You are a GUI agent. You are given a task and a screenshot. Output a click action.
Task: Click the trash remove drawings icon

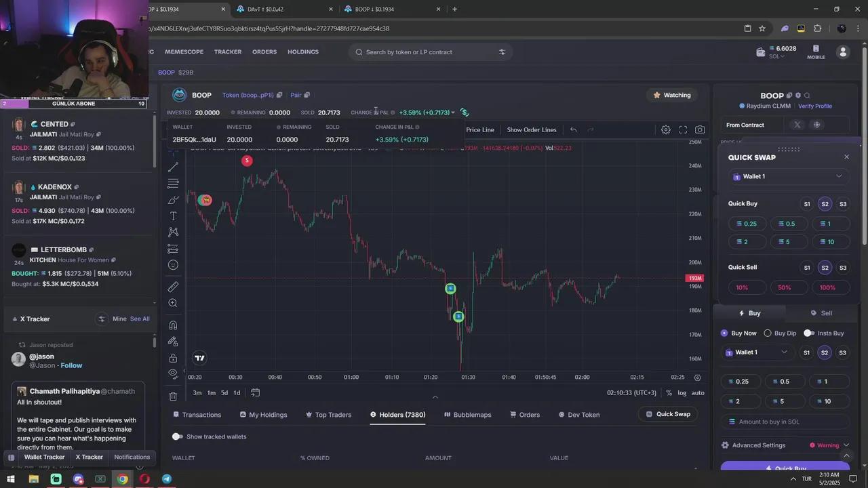tap(173, 396)
